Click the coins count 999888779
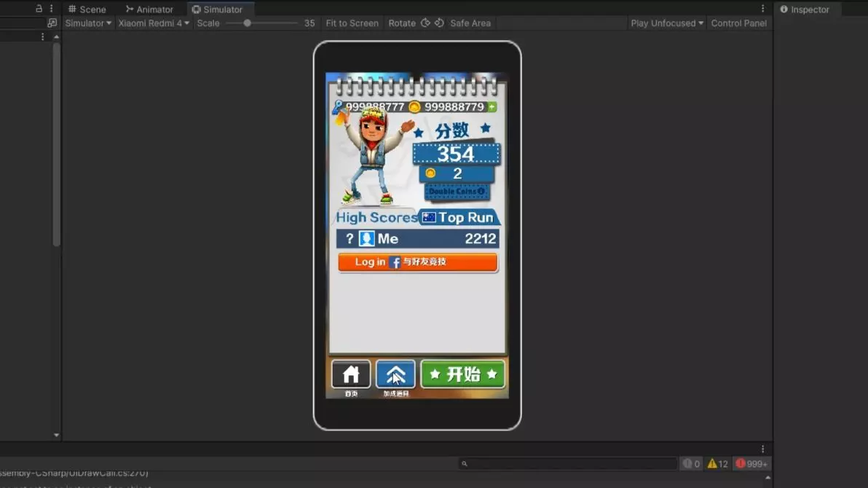868x488 pixels. [454, 107]
